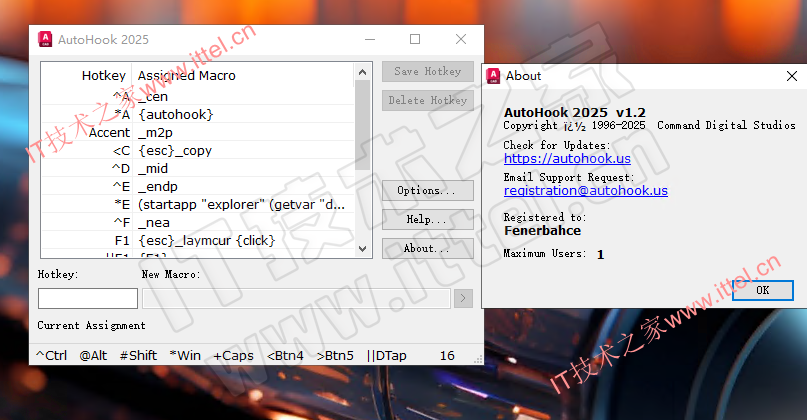This screenshot has width=807, height=420.
Task: Click the #Shift modifier legend
Action: pos(138,356)
